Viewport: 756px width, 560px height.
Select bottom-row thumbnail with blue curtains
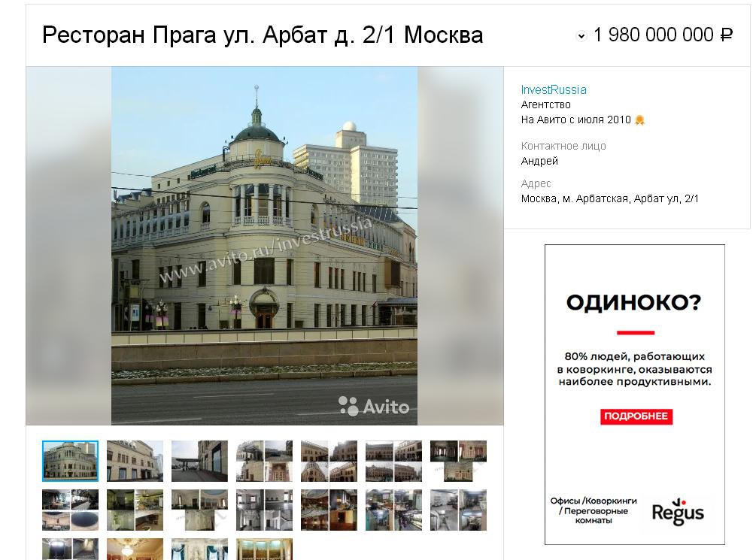pyautogui.click(x=199, y=549)
